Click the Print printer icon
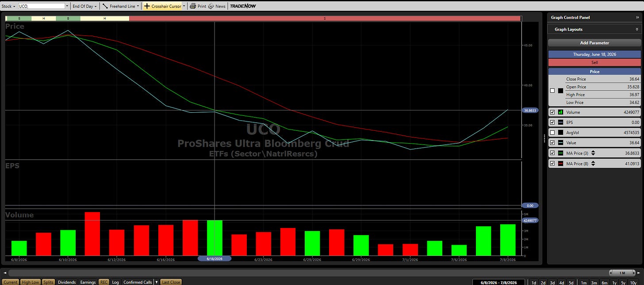 pos(193,6)
